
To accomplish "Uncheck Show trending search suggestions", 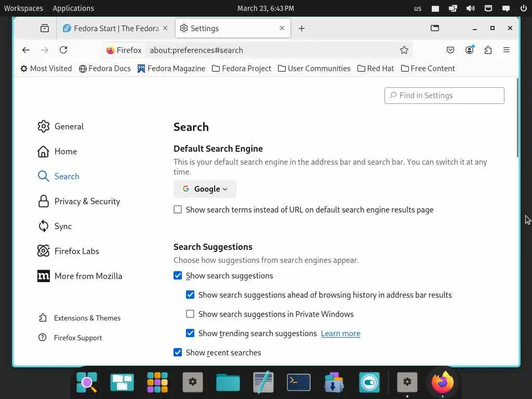I will tap(190, 333).
